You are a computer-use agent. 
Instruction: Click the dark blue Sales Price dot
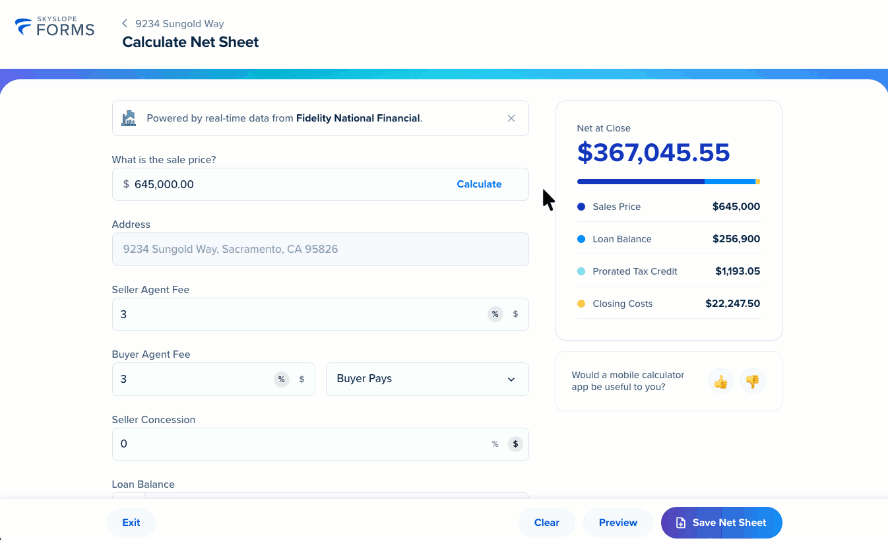580,207
